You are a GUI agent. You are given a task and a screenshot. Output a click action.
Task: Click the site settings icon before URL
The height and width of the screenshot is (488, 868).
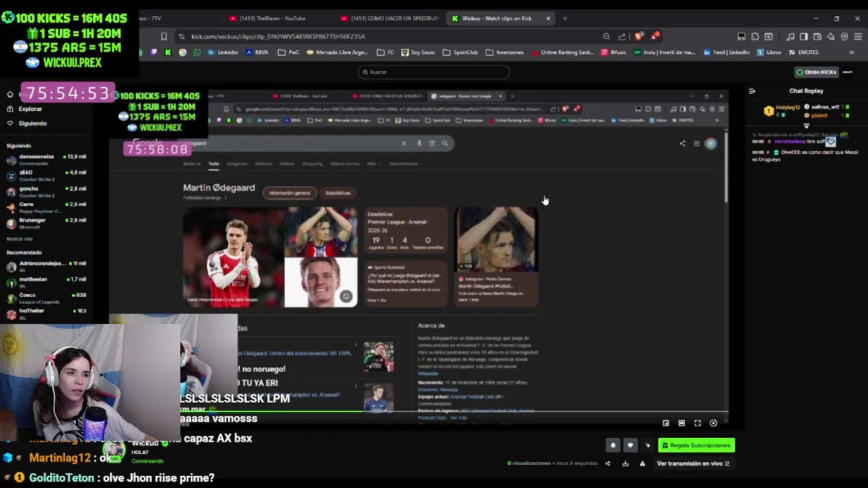tap(181, 37)
